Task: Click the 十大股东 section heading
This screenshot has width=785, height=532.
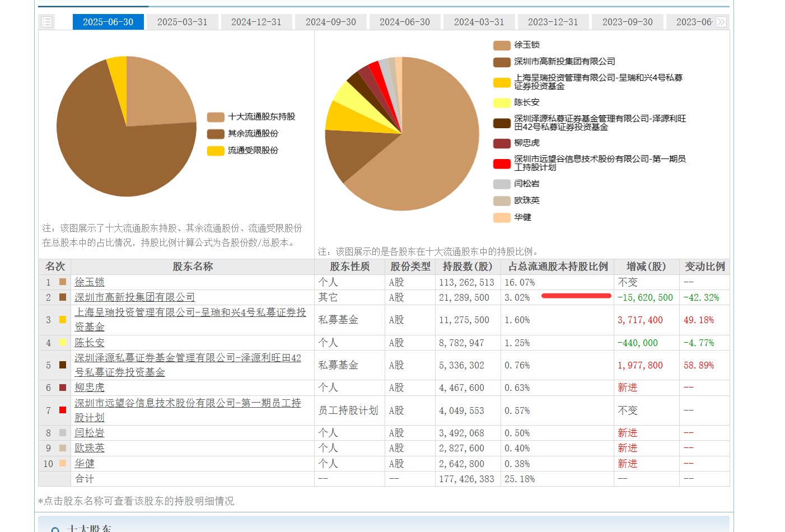Action: [89, 529]
